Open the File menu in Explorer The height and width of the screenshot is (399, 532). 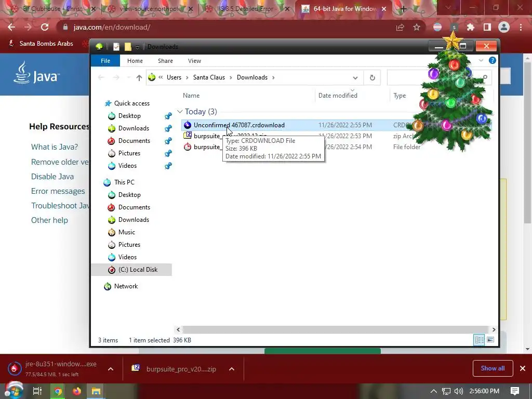click(105, 61)
